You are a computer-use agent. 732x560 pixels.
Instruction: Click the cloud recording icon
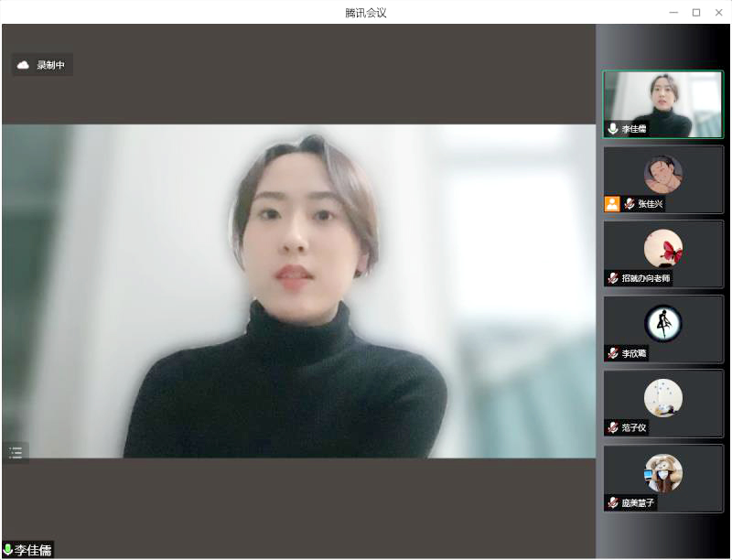pos(23,65)
